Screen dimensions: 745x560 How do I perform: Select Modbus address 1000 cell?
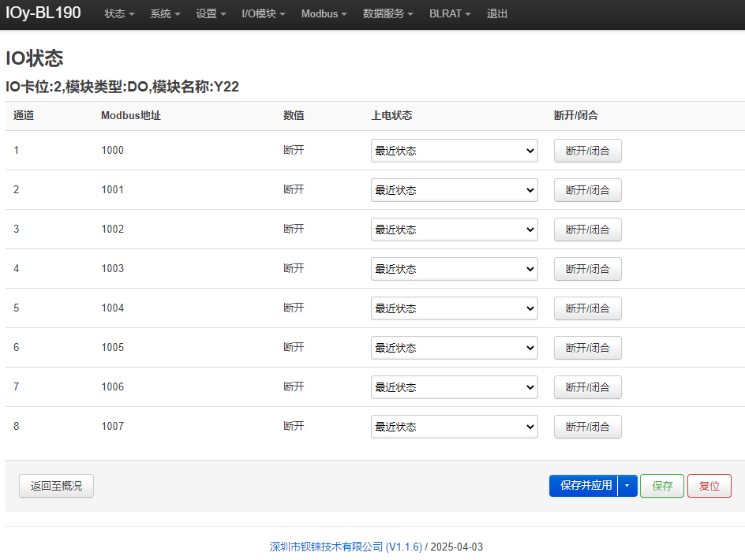coord(113,150)
